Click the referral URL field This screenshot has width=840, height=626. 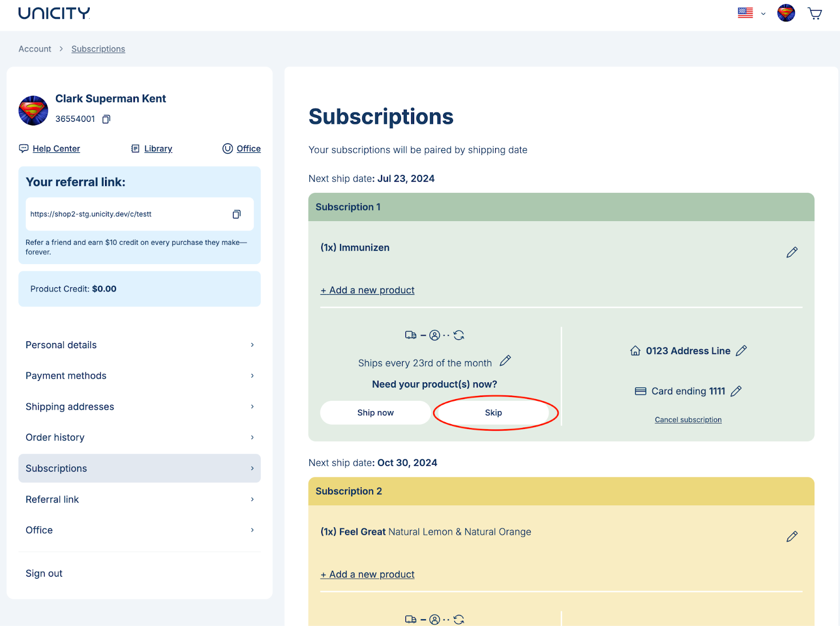click(x=140, y=214)
